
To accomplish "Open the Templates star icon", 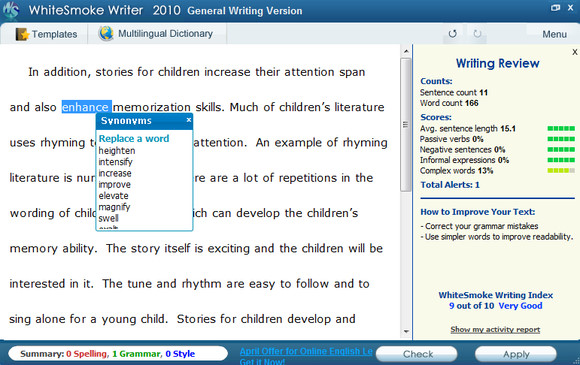I will pos(22,34).
